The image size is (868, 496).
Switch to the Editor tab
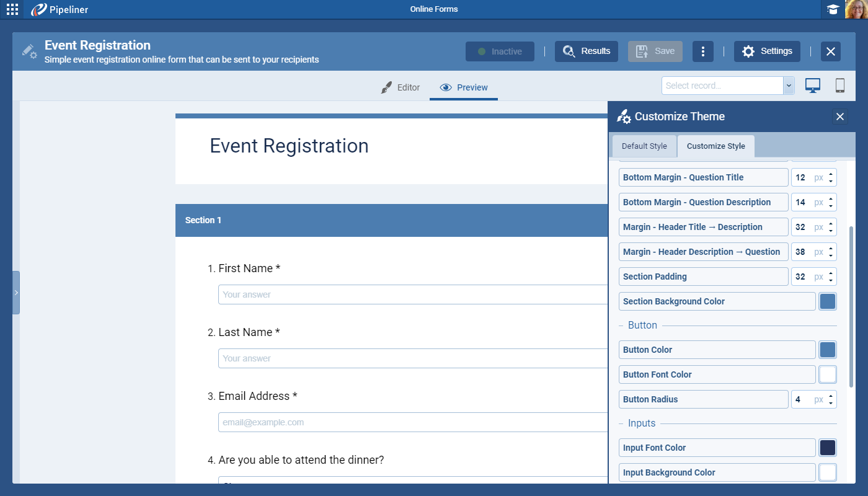(x=401, y=87)
